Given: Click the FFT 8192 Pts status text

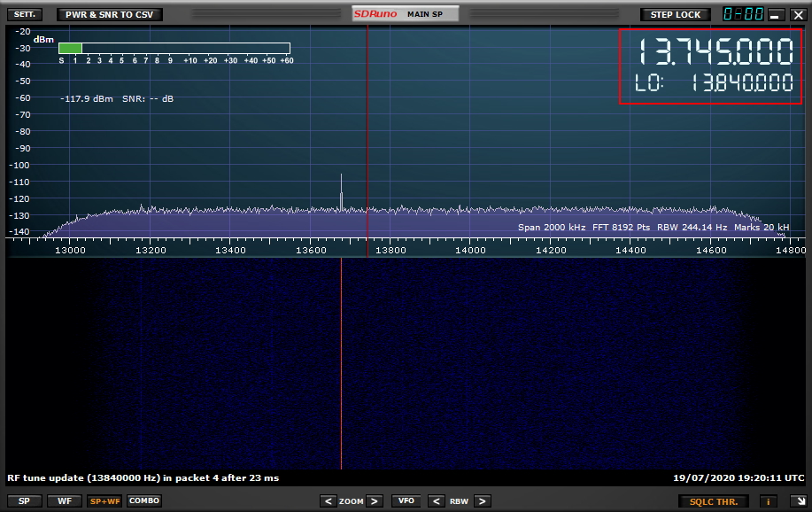Looking at the screenshot, I should coord(621,227).
